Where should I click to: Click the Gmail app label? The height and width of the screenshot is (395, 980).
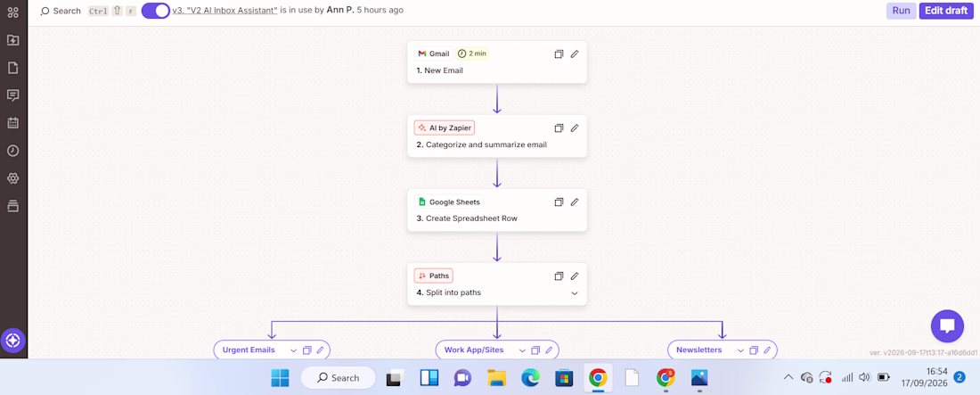[x=432, y=53]
